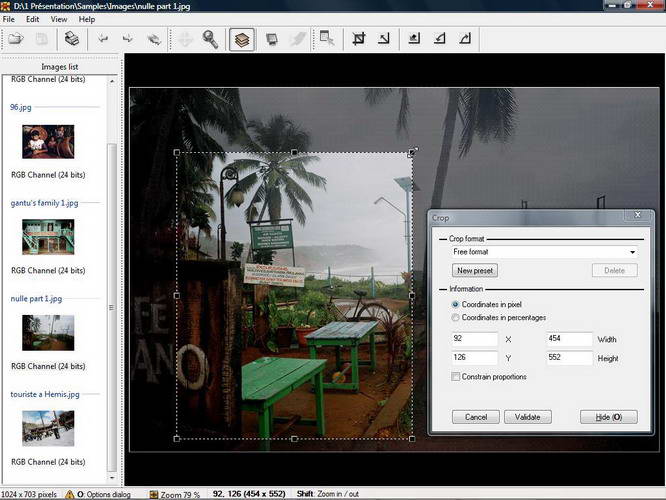Viewport: 666px width, 500px height.
Task: Close the Crop dialog
Action: (638, 215)
